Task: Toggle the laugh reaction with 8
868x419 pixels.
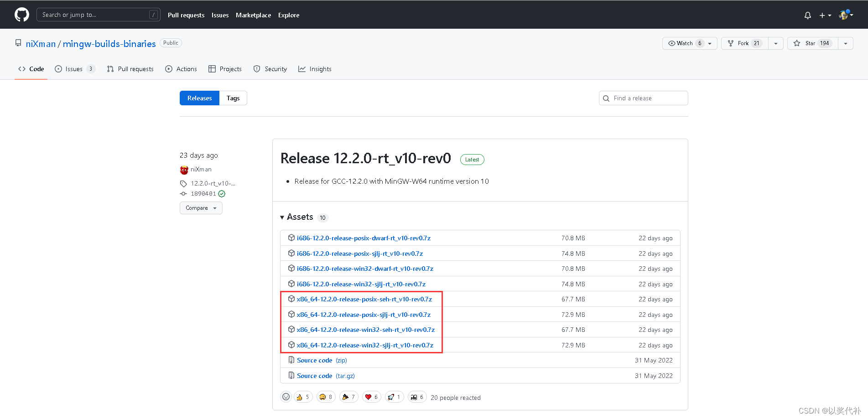Action: (326, 397)
